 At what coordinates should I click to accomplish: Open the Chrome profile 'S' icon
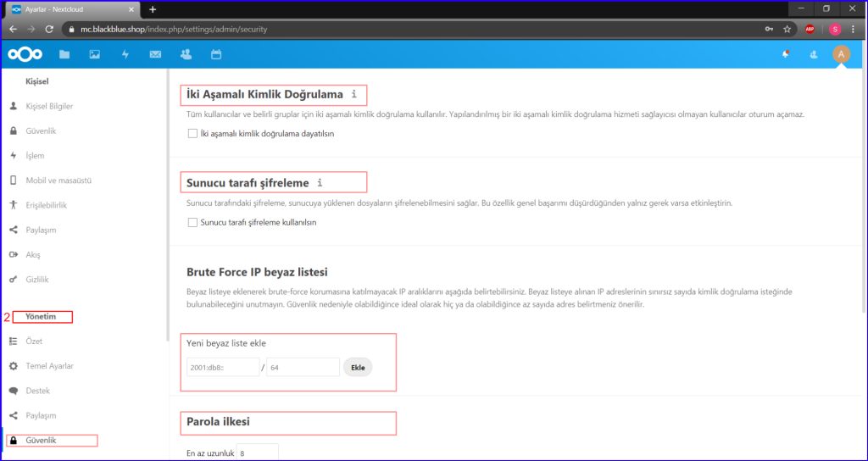(835, 29)
